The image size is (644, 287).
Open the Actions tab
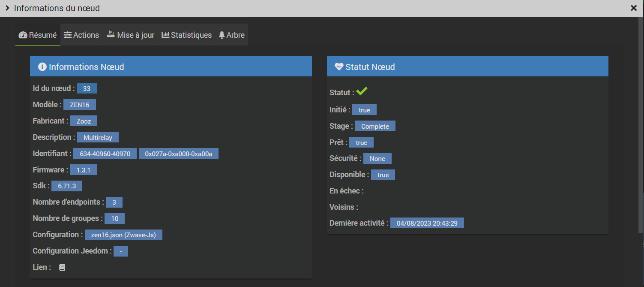pos(81,35)
